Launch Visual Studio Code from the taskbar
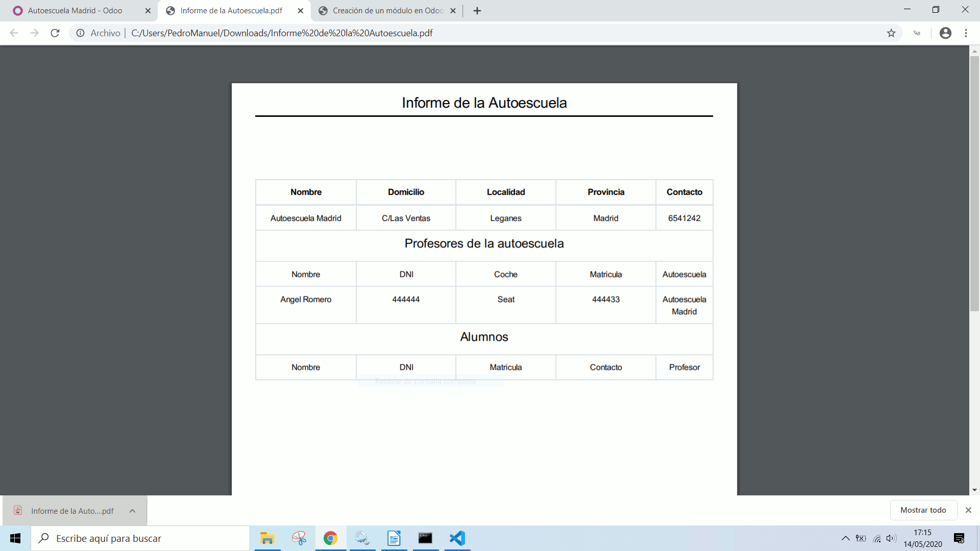The height and width of the screenshot is (551, 980). point(457,538)
